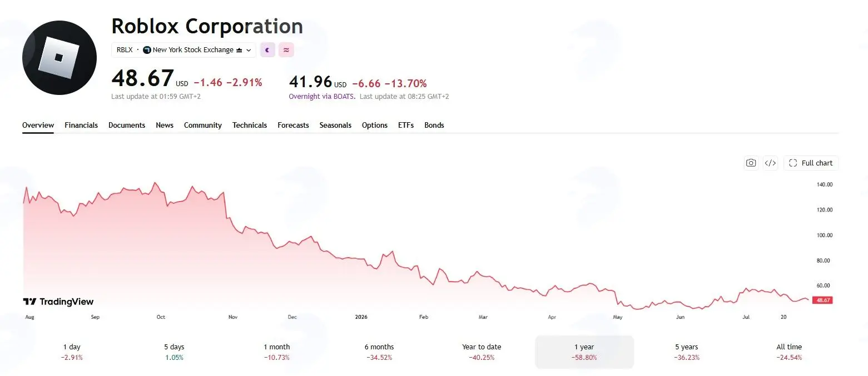Screen dimensions: 868x376
Task: Select the 5 days time range
Action: 174,352
